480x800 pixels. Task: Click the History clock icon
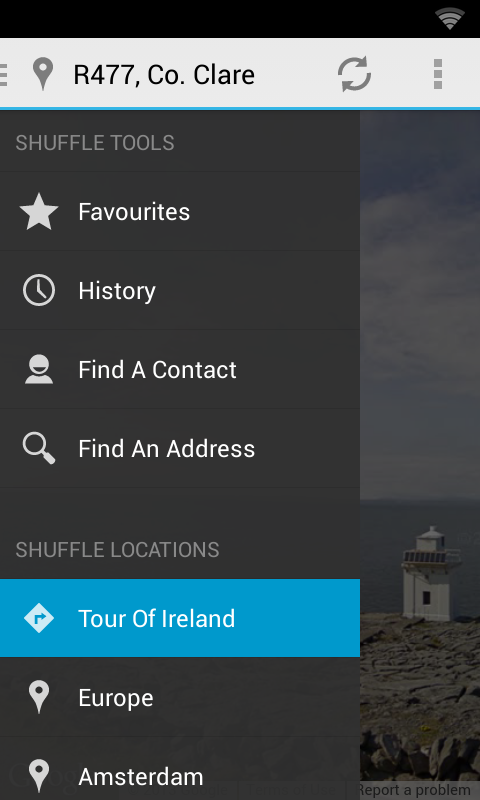pos(39,290)
